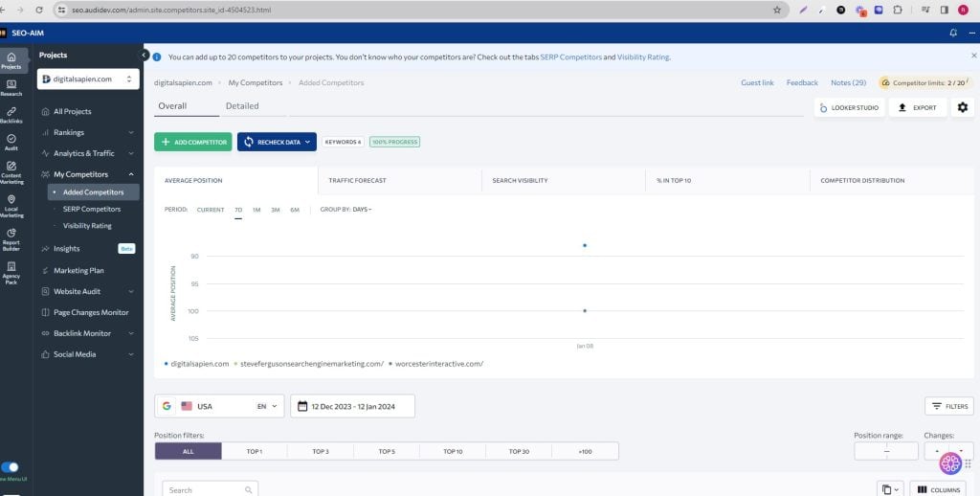Reload the browser page
The width and height of the screenshot is (980, 496).
[x=39, y=10]
